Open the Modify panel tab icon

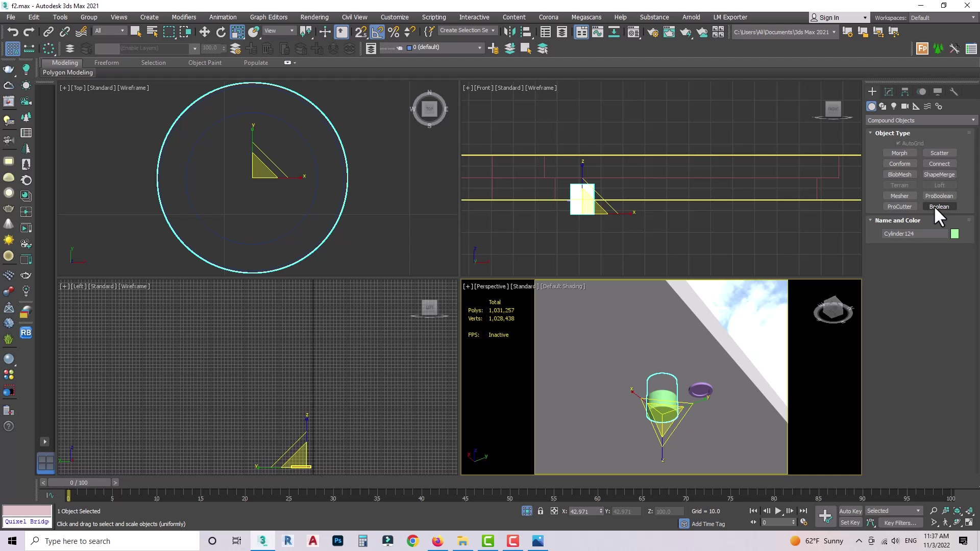click(889, 92)
